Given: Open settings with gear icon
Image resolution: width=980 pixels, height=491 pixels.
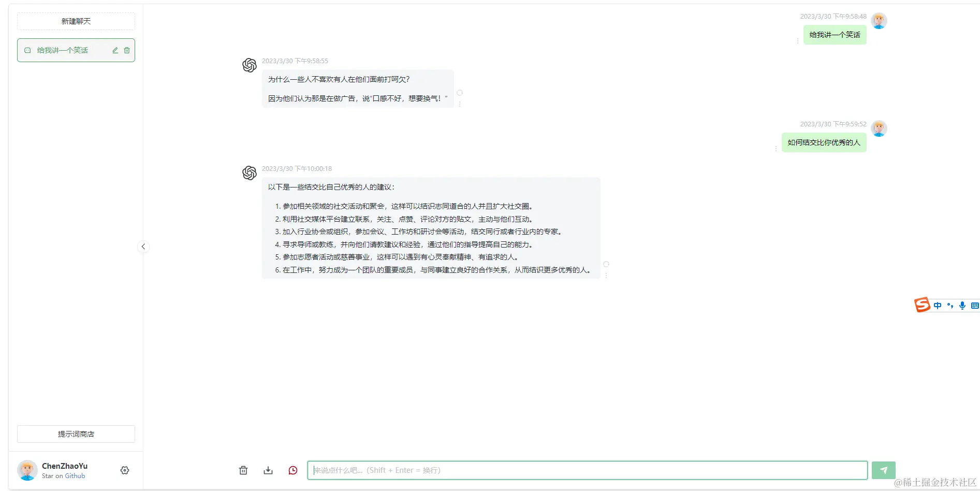Looking at the screenshot, I should (125, 470).
